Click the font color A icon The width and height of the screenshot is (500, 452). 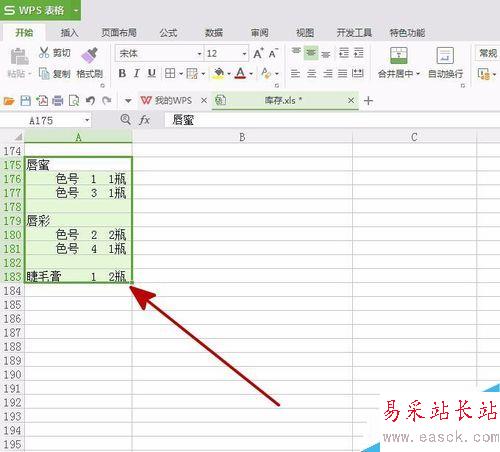(x=240, y=73)
